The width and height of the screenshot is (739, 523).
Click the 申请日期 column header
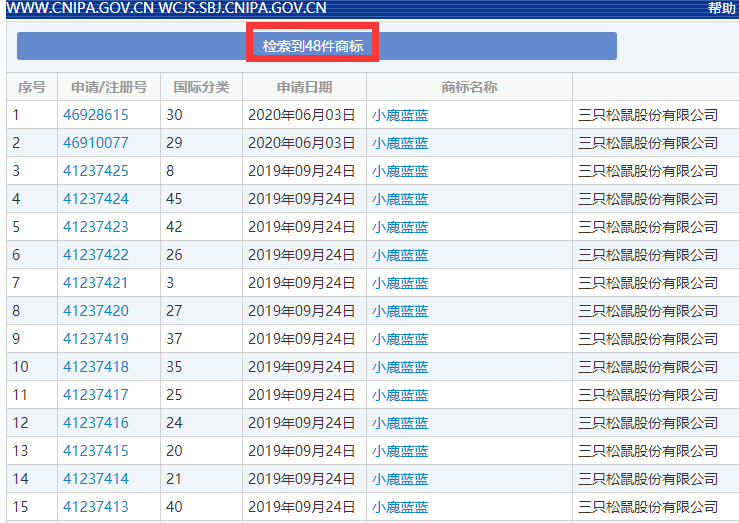click(x=304, y=87)
